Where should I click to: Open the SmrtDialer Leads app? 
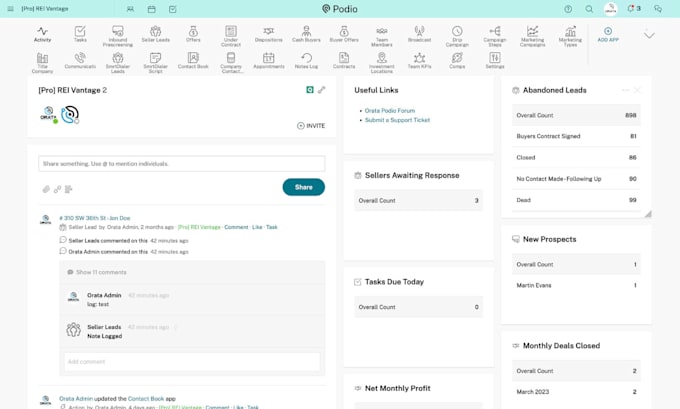tap(118, 63)
